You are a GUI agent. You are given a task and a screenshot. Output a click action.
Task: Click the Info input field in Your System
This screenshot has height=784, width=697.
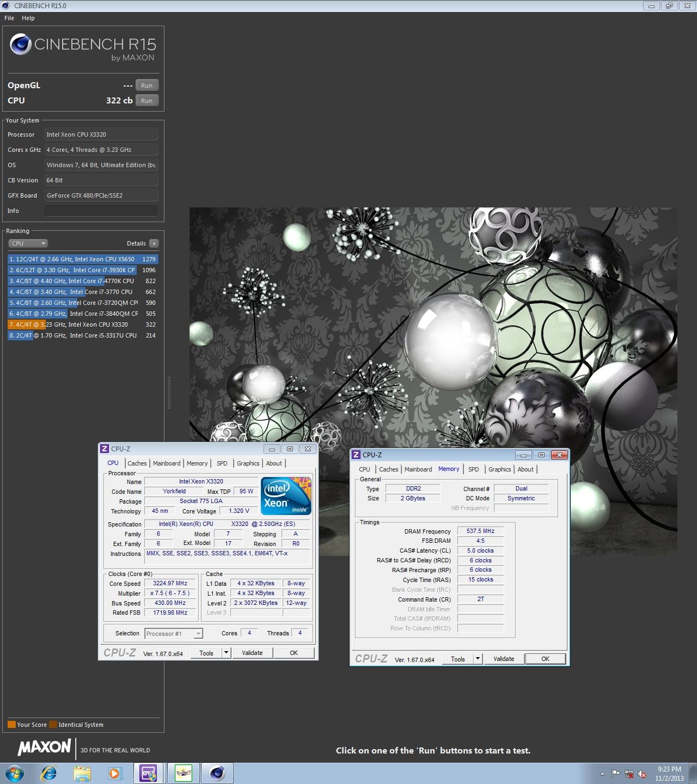pos(101,211)
